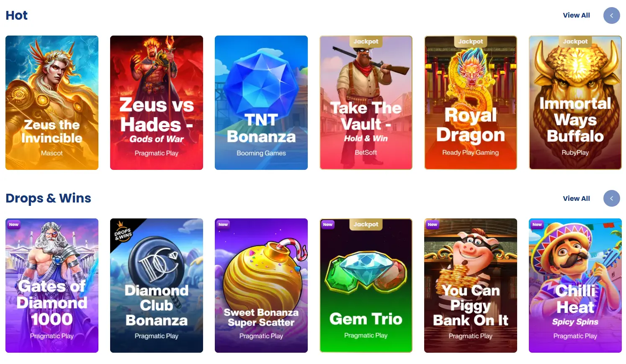The image size is (626, 364).
Task: Click the Drops & Wins section heading
Action: tap(48, 198)
